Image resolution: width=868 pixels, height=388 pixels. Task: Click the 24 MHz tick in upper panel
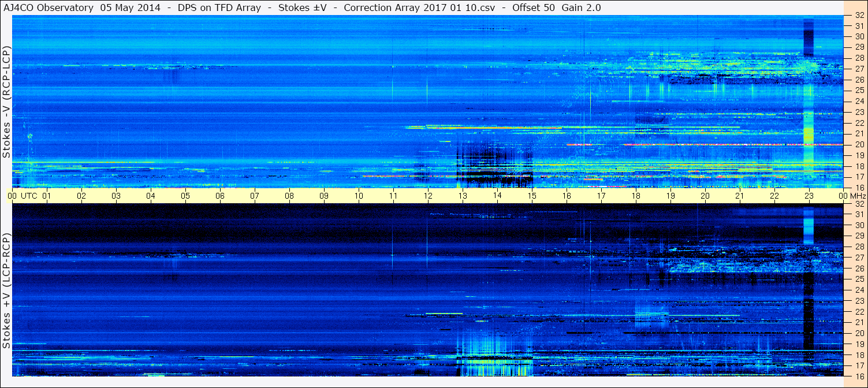(859, 101)
